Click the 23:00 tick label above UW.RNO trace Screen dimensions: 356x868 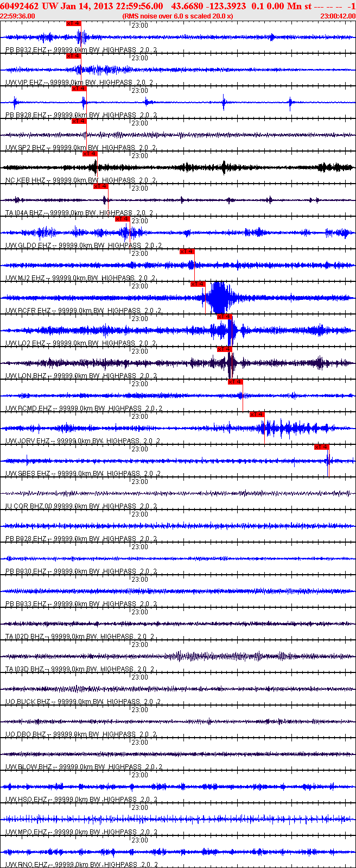tap(140, 840)
